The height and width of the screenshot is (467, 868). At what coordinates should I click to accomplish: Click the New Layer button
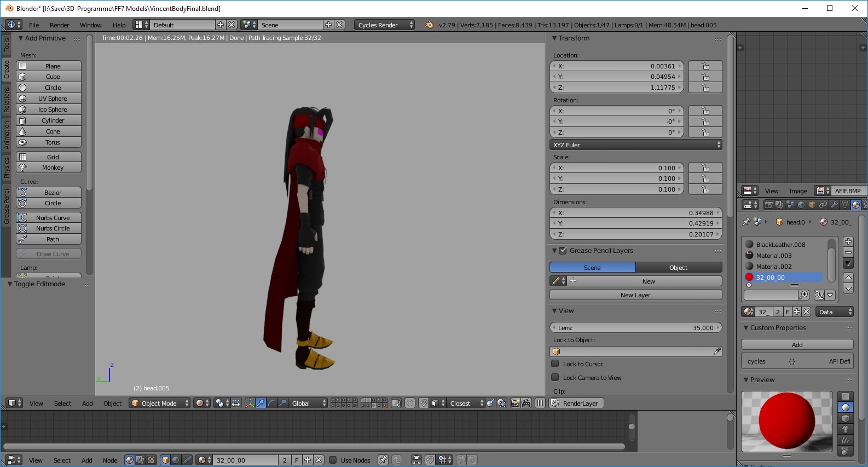tap(636, 295)
